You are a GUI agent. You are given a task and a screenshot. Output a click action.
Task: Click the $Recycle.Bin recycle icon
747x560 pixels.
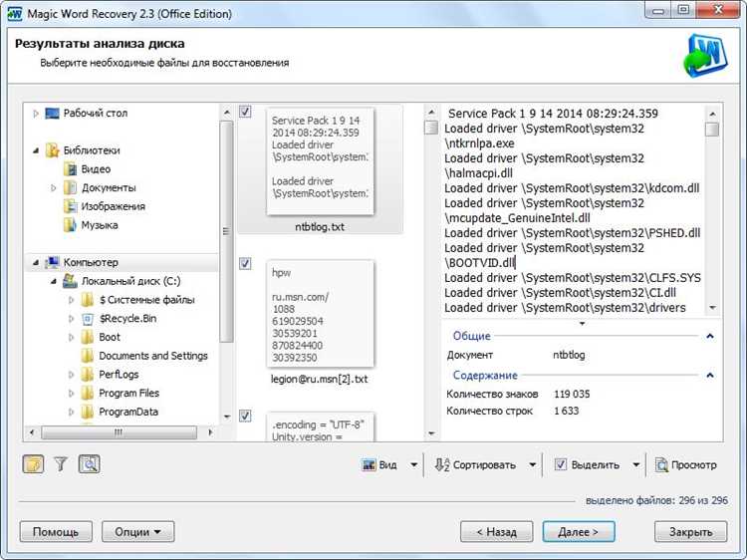click(x=88, y=319)
